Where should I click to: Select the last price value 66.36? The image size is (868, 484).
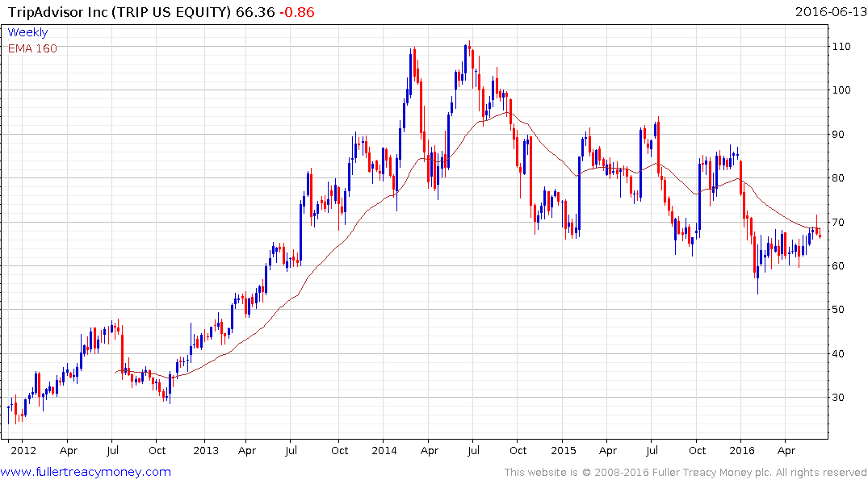tap(255, 12)
